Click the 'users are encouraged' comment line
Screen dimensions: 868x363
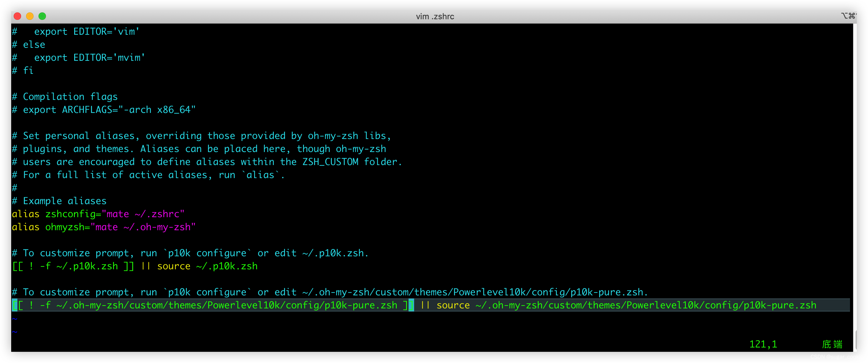coord(207,162)
